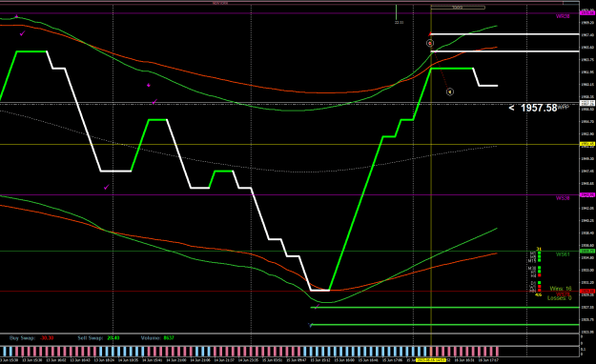Image resolution: width=596 pixels, height=364 pixels.
Task: Click the highlighted yellow date label on time axis
Action: coord(431,360)
